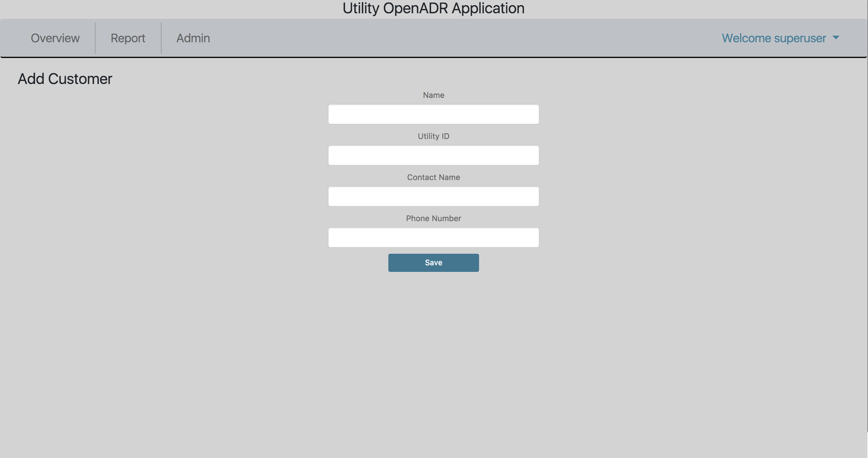Viewport: 868px width, 458px height.
Task: Click the Name field label
Action: (x=433, y=95)
